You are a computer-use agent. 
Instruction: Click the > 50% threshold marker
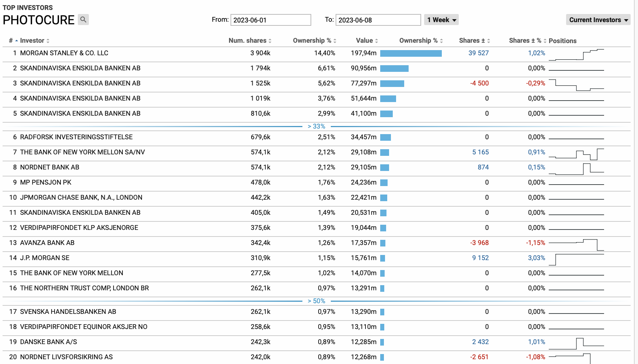pos(316,301)
